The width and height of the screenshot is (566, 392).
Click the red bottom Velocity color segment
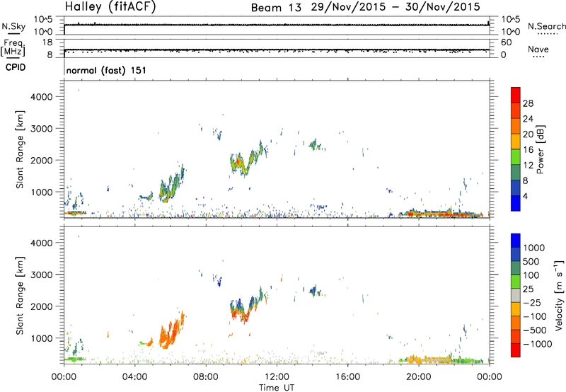click(516, 350)
